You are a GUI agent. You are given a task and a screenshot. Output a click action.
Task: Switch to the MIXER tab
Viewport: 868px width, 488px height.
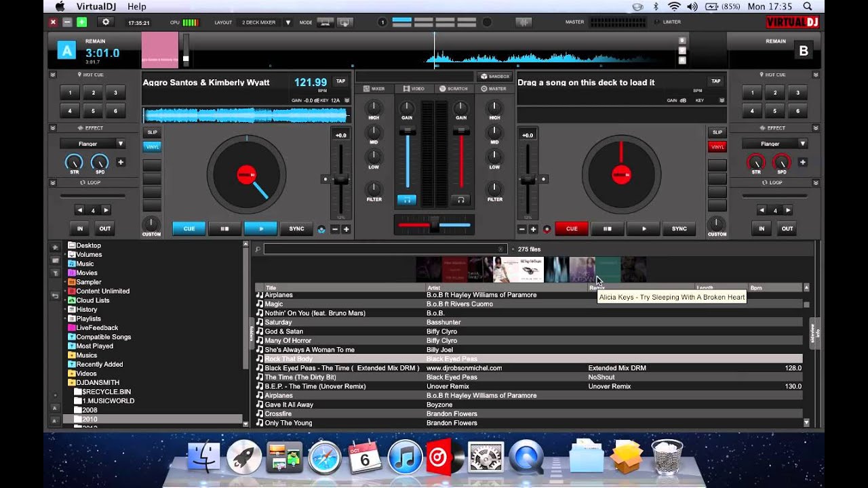[374, 89]
